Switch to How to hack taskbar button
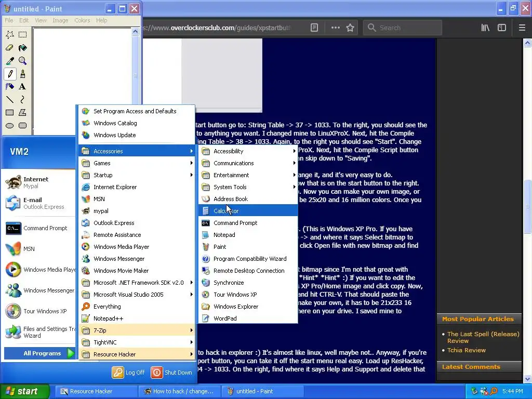 [x=179, y=391]
